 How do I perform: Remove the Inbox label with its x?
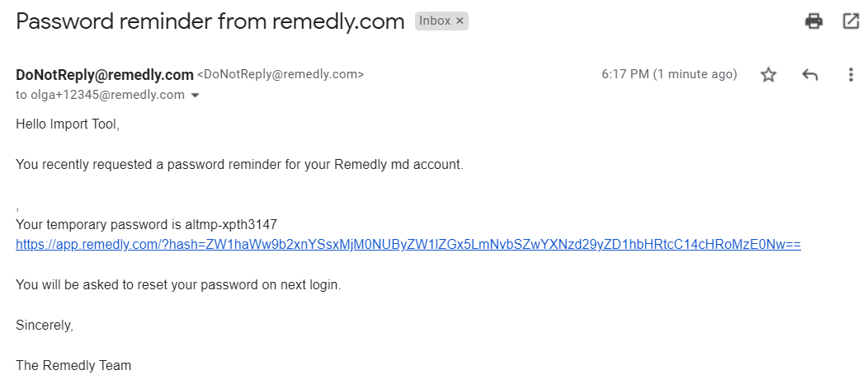point(460,21)
